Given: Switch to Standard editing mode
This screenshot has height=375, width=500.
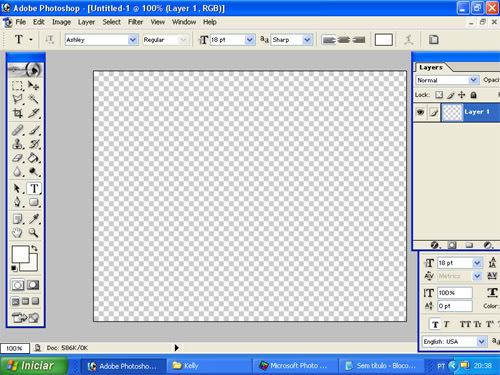Looking at the screenshot, I should click(x=18, y=285).
